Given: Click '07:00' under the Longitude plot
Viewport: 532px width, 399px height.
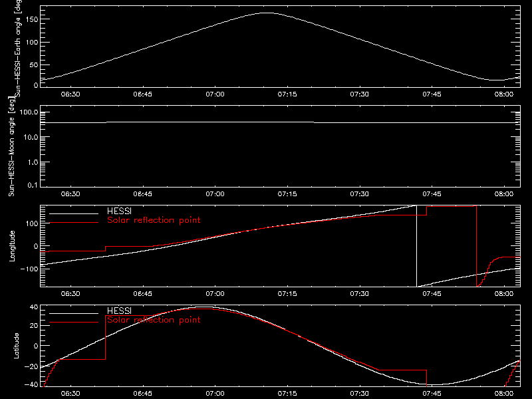Looking at the screenshot, I should (x=215, y=294).
